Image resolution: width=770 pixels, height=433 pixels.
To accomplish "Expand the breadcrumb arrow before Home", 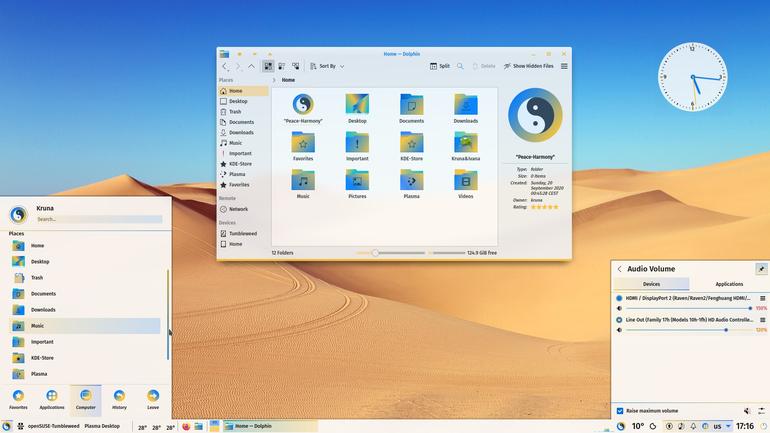I will tap(274, 80).
